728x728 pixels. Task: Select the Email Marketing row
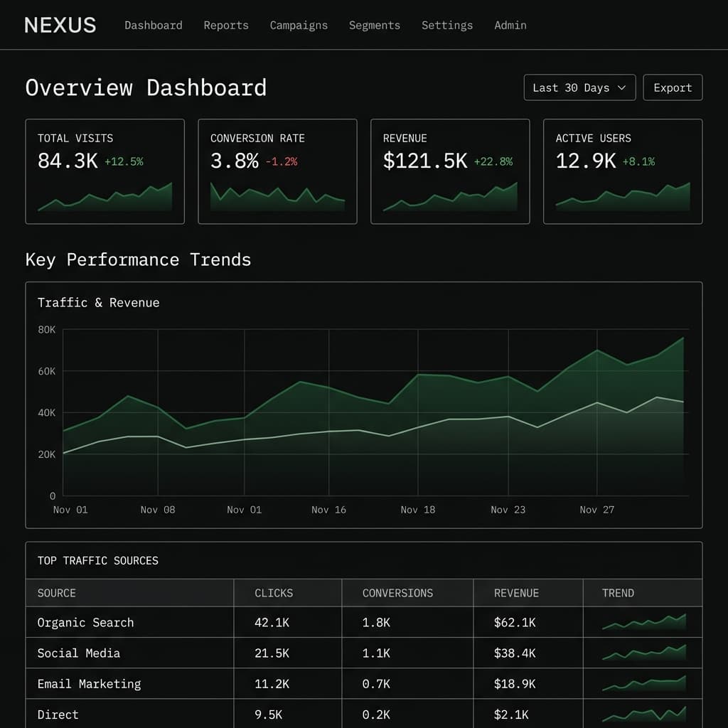coord(364,683)
